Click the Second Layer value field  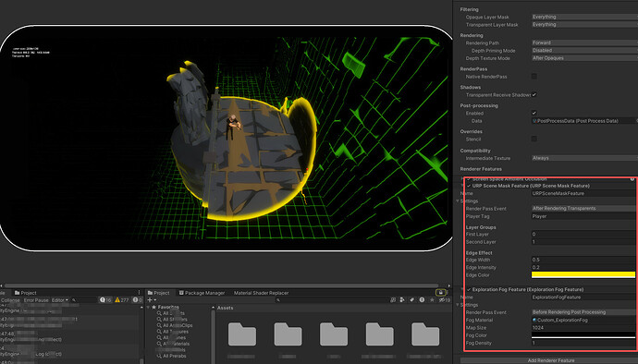coord(583,242)
